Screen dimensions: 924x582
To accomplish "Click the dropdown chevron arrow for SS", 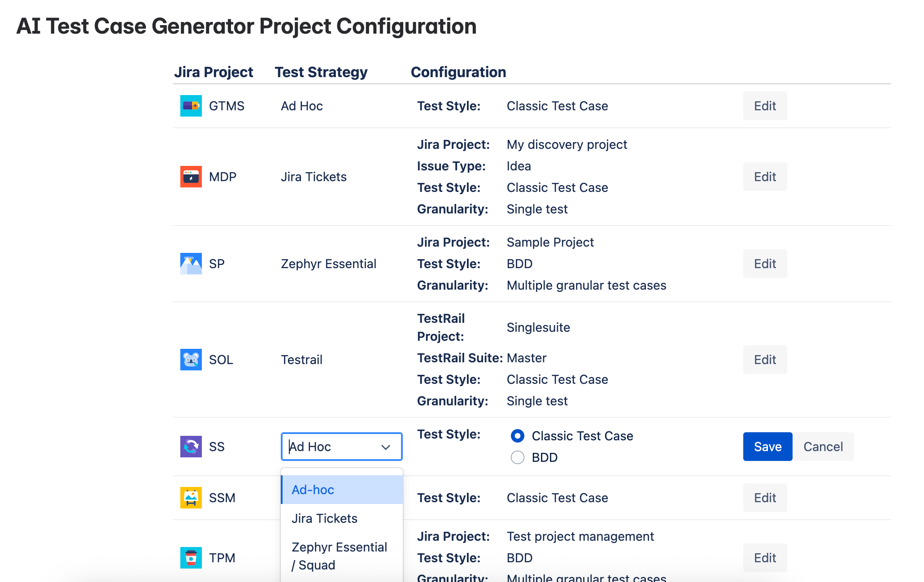I will (386, 447).
